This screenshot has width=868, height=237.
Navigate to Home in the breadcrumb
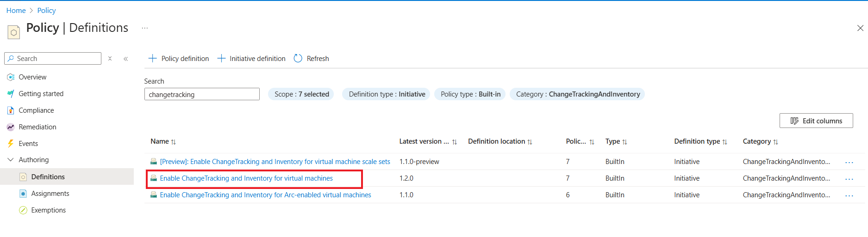click(x=16, y=10)
